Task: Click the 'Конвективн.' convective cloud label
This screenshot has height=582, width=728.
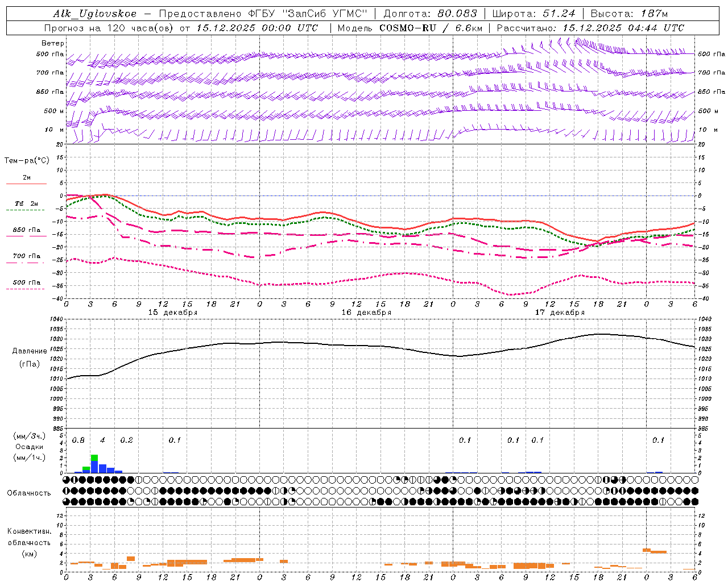Action: (29, 531)
